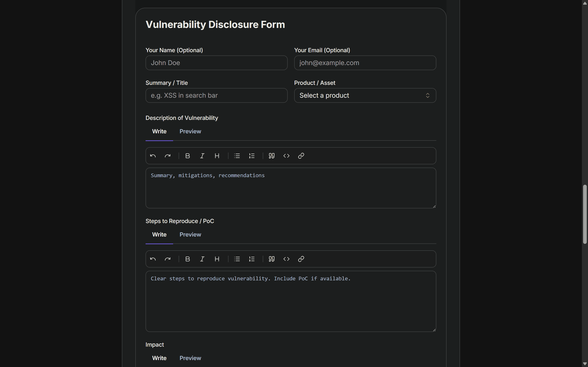Screen dimensions: 588x367
Task: Undo last edit in Description toolbar
Action: click(x=153, y=156)
